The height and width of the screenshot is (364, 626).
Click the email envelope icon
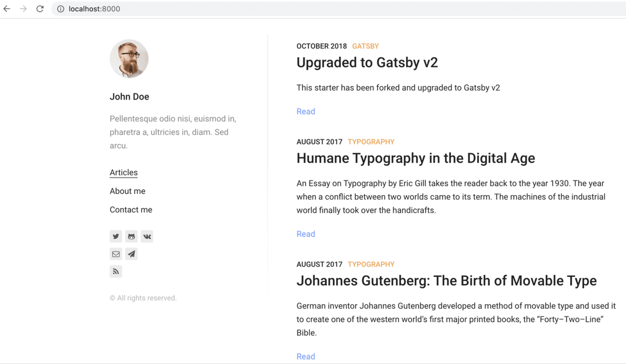pos(116,254)
